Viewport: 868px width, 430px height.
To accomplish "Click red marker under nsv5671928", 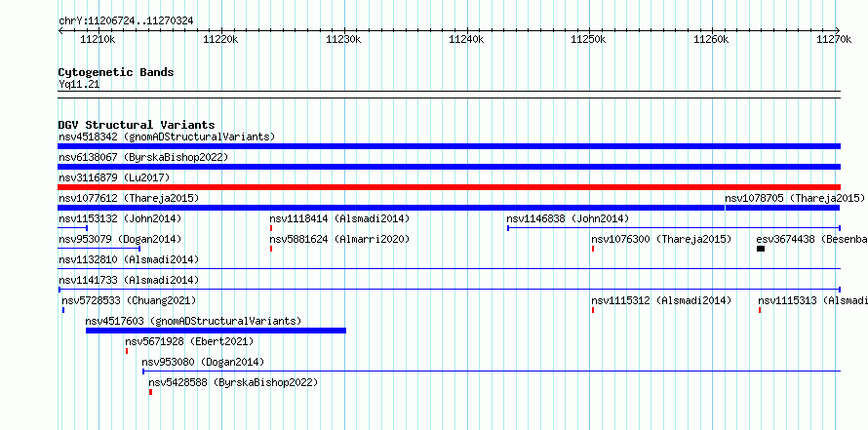I will [x=127, y=351].
